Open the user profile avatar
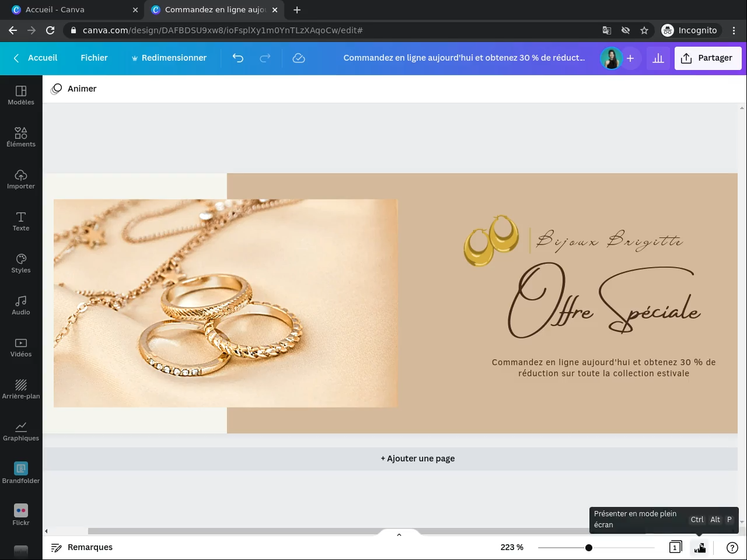747x560 pixels. pyautogui.click(x=611, y=58)
